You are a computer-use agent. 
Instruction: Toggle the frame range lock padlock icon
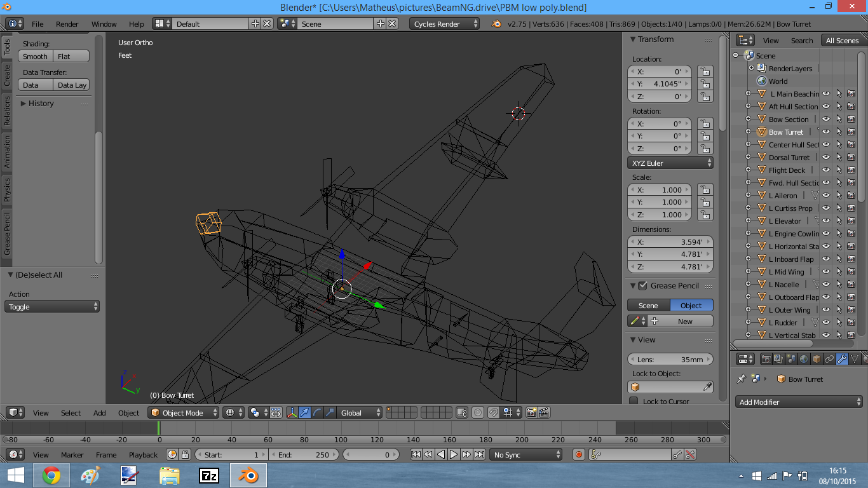click(185, 454)
